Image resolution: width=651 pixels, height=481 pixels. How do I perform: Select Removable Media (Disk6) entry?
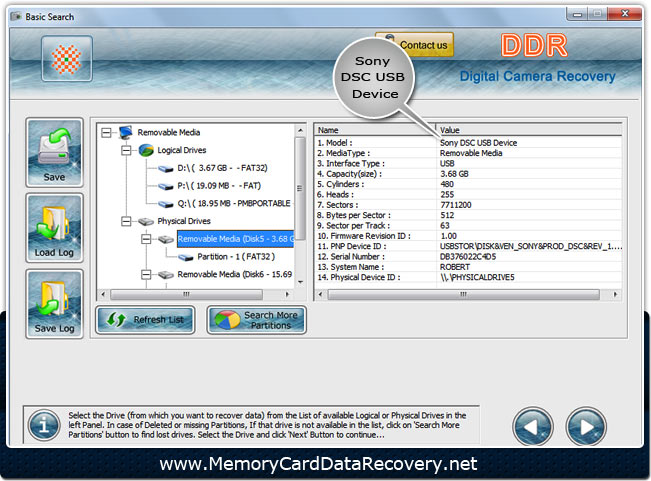pos(235,274)
